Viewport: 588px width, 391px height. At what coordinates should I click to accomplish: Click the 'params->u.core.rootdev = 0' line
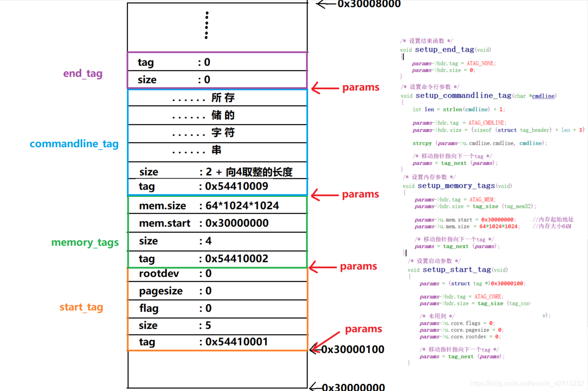[460, 337]
